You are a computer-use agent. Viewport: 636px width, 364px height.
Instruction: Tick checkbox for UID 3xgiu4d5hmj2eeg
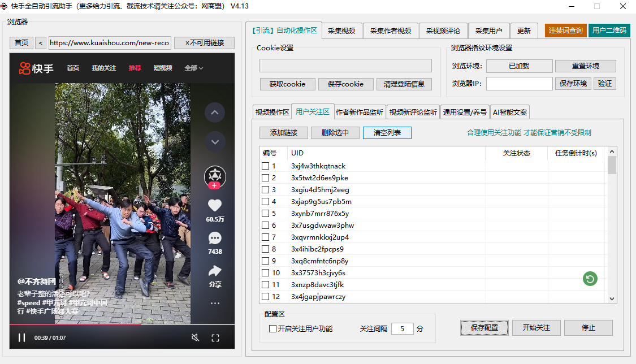coord(265,190)
